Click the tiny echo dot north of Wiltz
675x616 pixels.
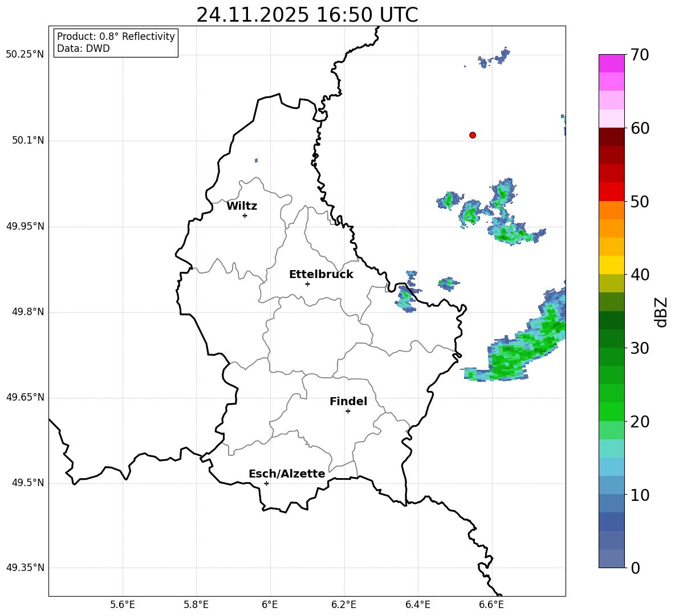[256, 161]
